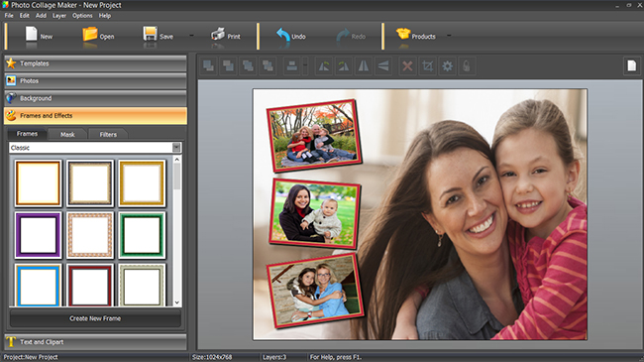Screen dimensions: 644x362
Task: Expand the Text and Clipart panel
Action: (95, 342)
